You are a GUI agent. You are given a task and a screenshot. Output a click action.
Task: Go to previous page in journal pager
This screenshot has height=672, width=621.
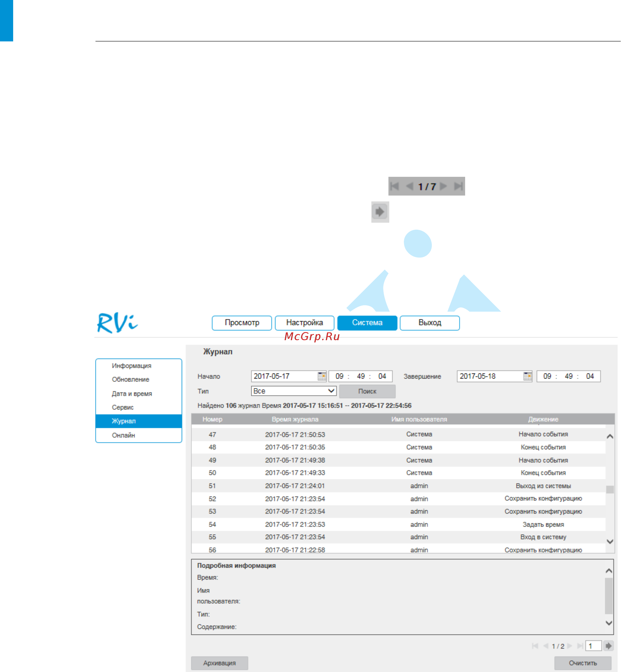tap(546, 646)
